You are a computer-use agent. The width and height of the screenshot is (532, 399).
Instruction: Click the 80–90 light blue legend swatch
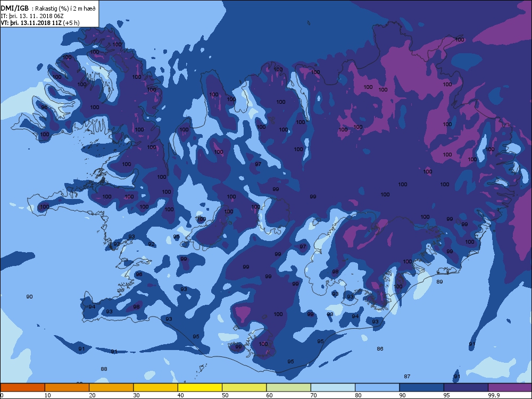[x=377, y=387]
